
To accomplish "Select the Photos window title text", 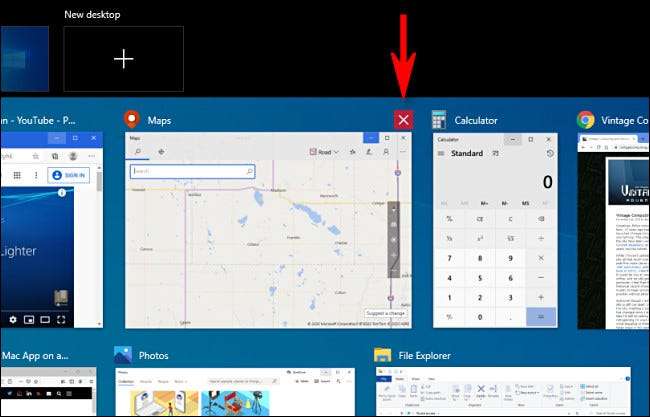I will [x=153, y=356].
